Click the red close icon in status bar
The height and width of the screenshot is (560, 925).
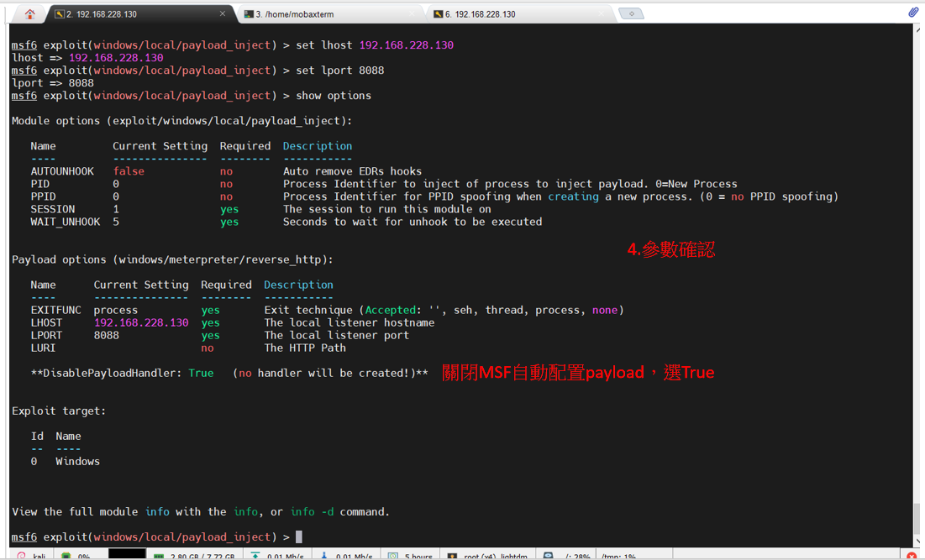(x=912, y=556)
